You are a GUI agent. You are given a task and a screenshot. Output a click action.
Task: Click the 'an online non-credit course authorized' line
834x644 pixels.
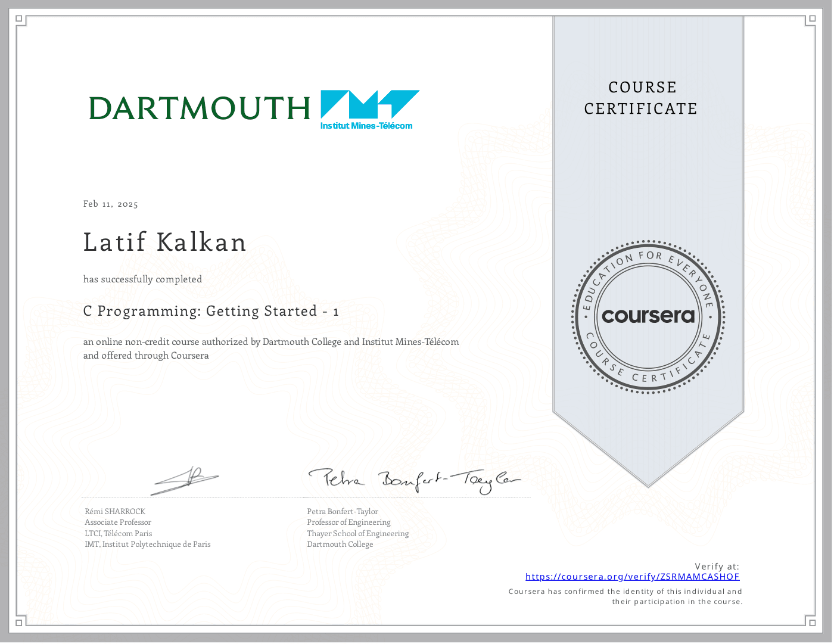tap(271, 342)
